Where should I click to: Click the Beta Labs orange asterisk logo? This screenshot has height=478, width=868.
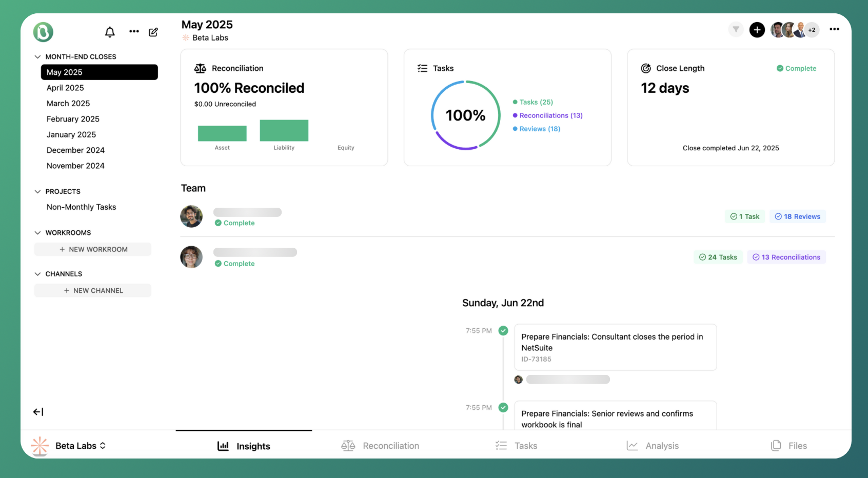tap(40, 446)
